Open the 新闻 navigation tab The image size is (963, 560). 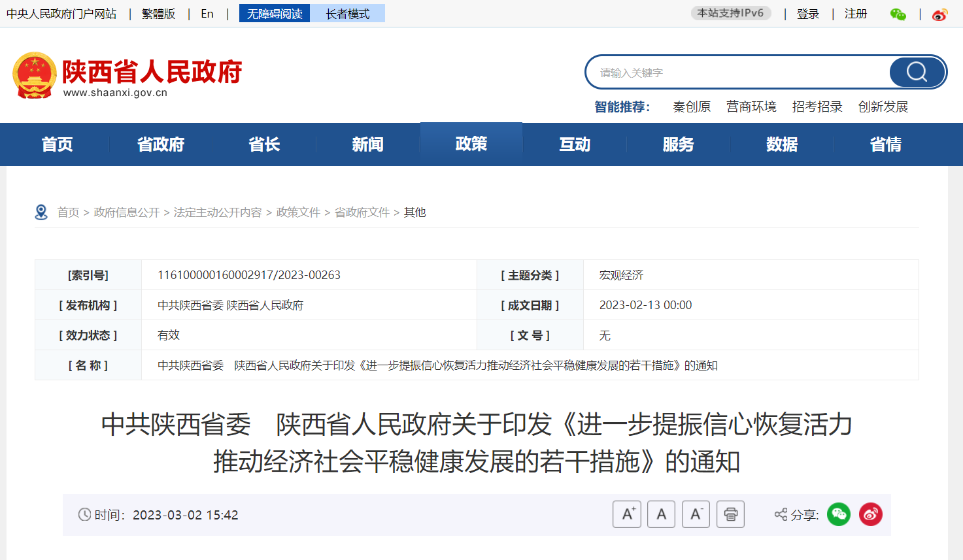click(367, 144)
